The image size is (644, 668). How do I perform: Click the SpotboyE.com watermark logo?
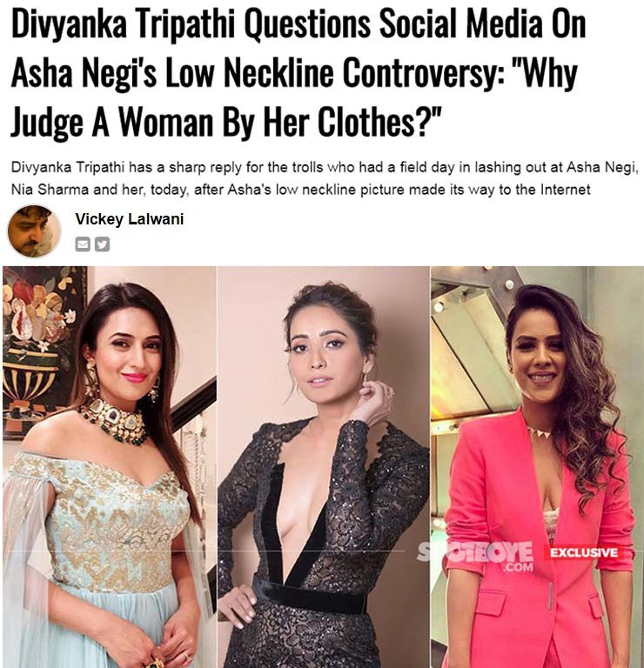pos(475,556)
